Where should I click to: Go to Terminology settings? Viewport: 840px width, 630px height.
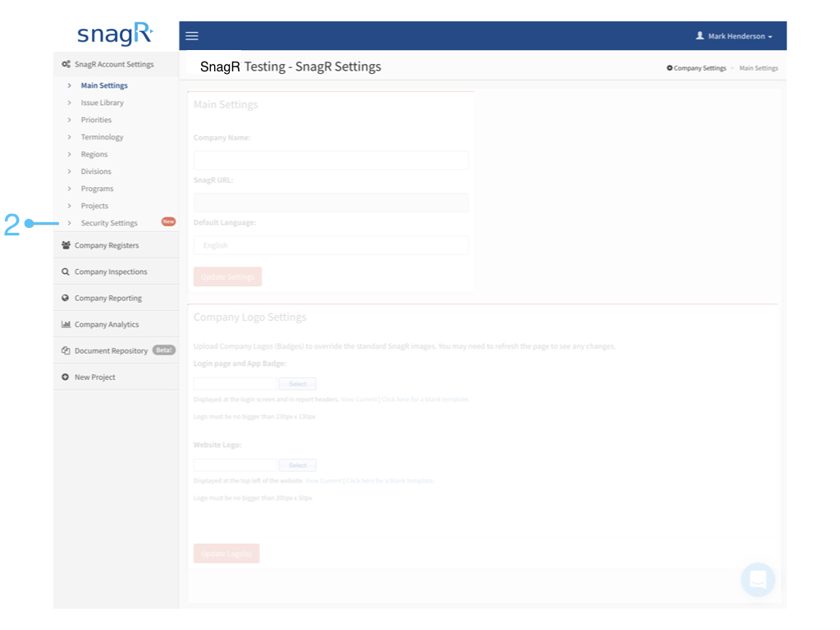coord(102,137)
